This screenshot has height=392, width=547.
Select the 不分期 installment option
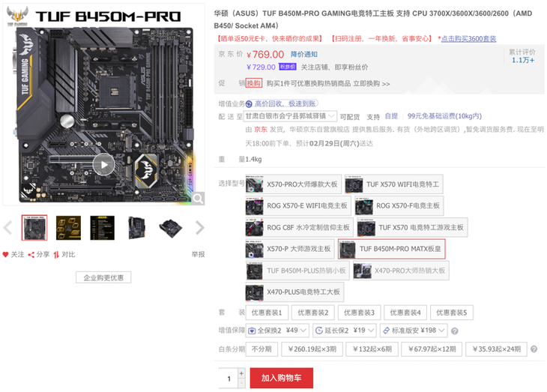coord(262,349)
